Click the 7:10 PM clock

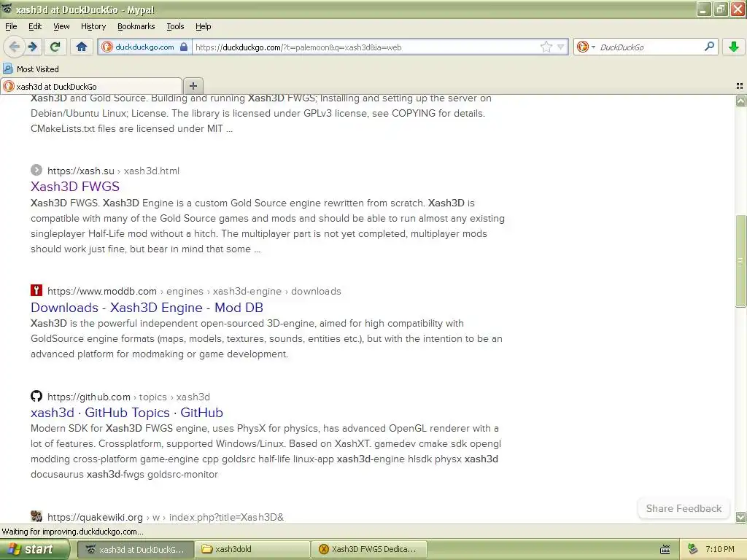tap(720, 549)
